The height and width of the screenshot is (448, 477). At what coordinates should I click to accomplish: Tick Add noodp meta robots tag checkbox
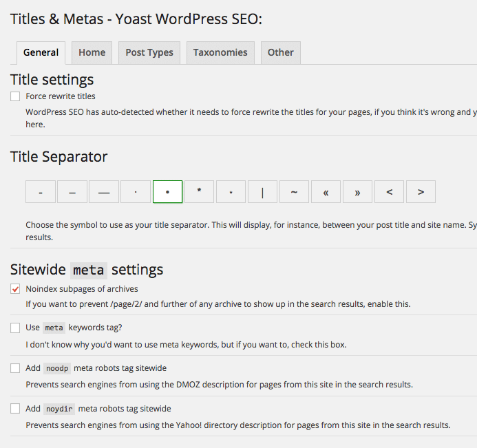point(15,368)
